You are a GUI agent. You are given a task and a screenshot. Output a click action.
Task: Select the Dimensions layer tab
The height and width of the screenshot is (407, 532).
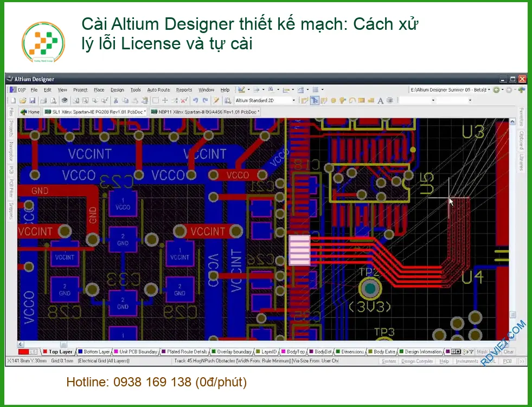(x=349, y=352)
